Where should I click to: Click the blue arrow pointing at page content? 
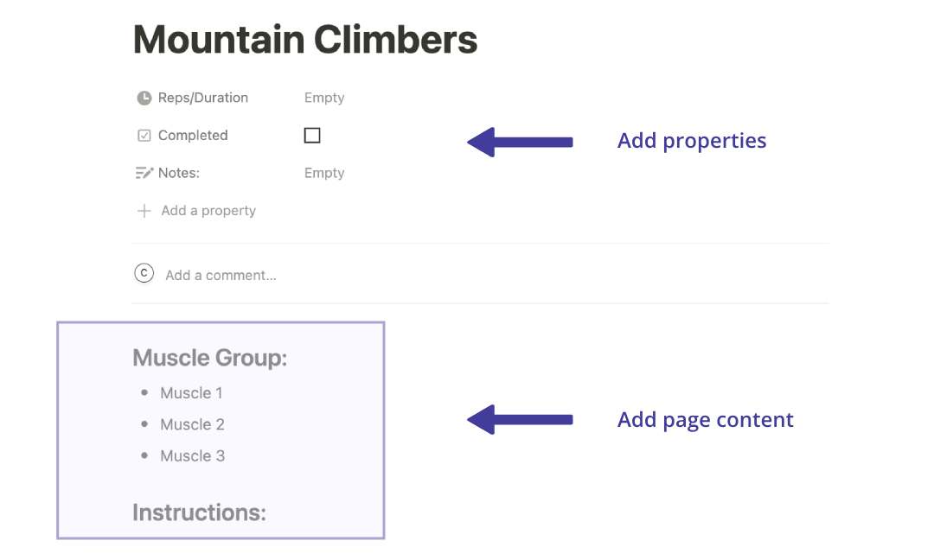519,420
